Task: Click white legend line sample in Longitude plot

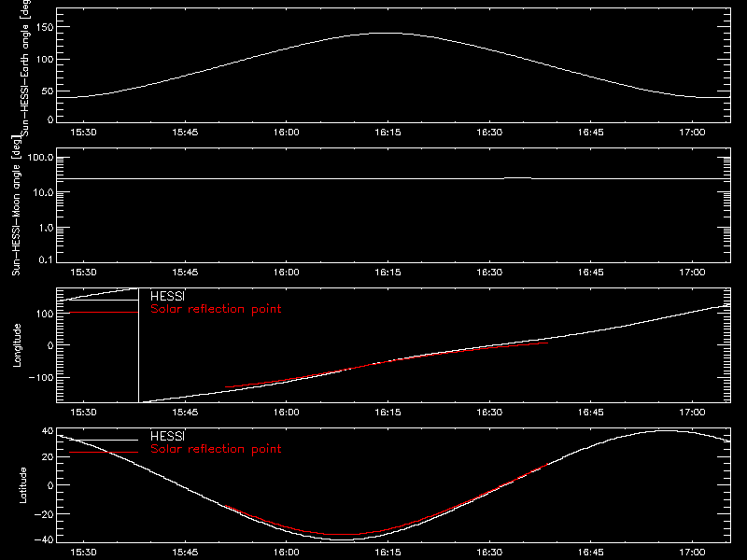Action: point(104,300)
